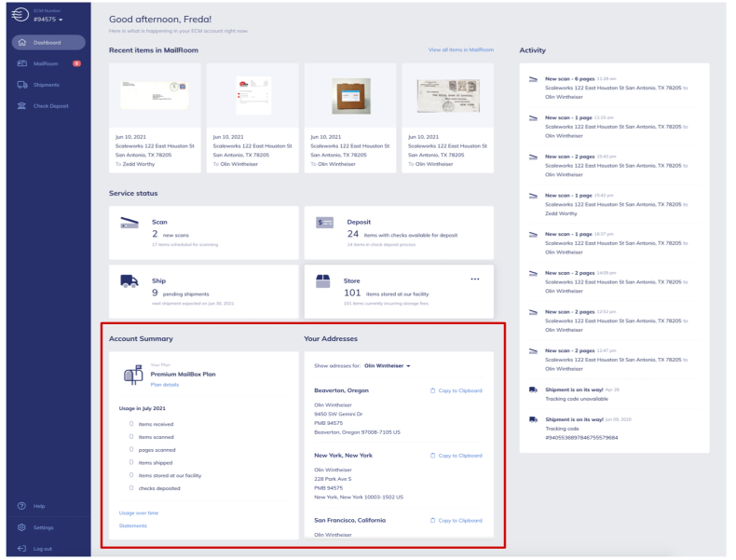Copy New York address to clipboard
Screen dimensions: 736x560
(x=457, y=456)
